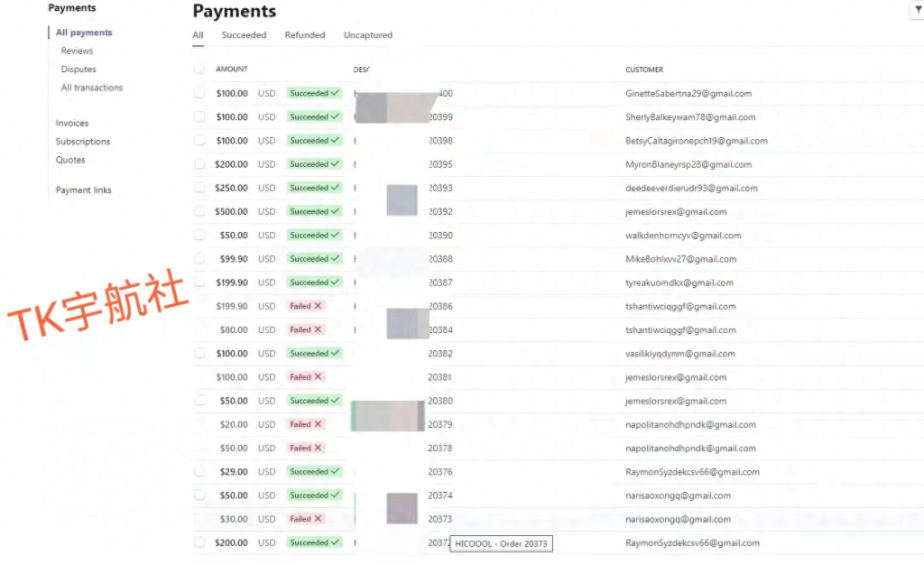Open customer tyreakuomdkx@gmail.com

[679, 282]
